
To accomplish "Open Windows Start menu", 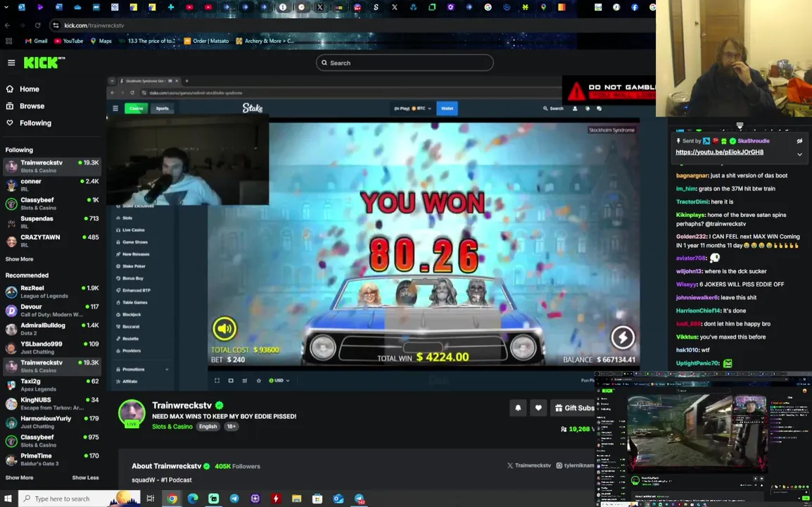I will point(8,499).
